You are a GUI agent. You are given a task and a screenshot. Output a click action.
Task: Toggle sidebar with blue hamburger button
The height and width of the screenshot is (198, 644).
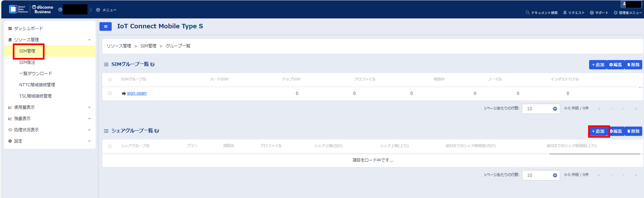(105, 26)
